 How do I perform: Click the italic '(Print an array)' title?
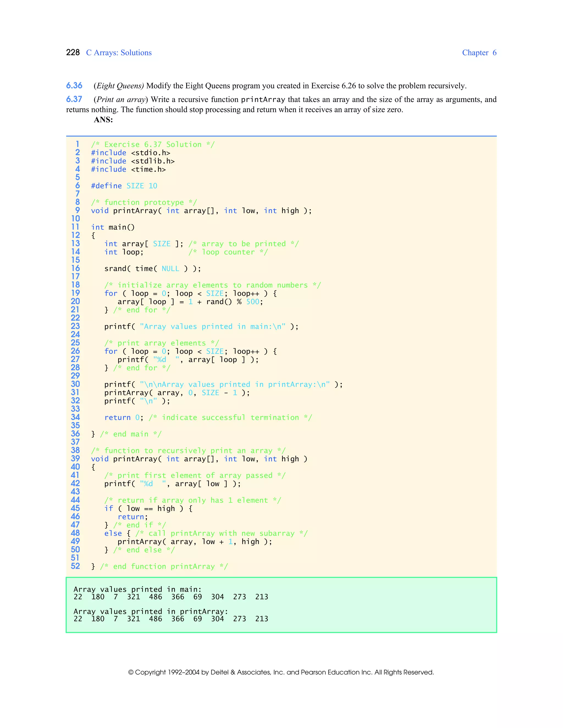pyautogui.click(x=120, y=99)
